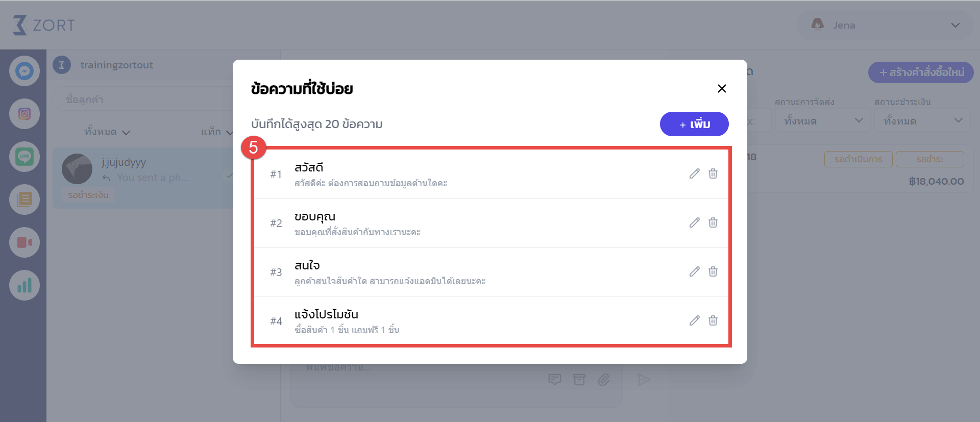This screenshot has width=980, height=422.
Task: Open the สถานะชำระเงิน status dropdown
Action: pos(922,121)
